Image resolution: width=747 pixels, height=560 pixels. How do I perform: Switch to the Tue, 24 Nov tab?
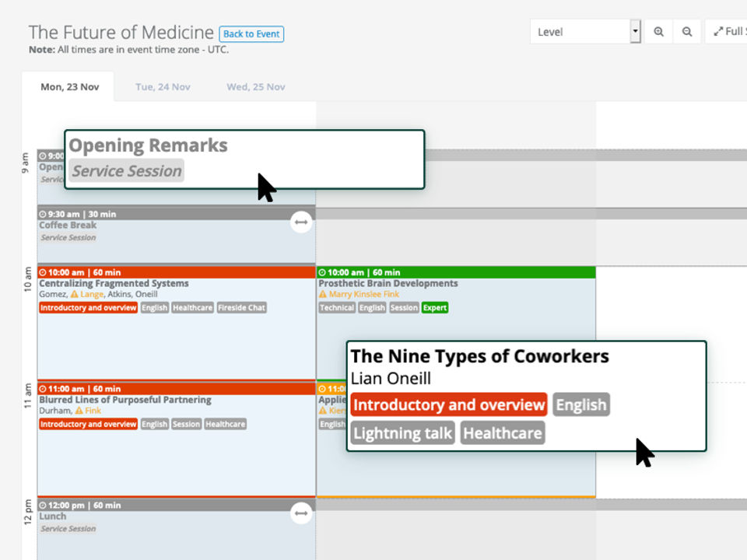coord(163,87)
